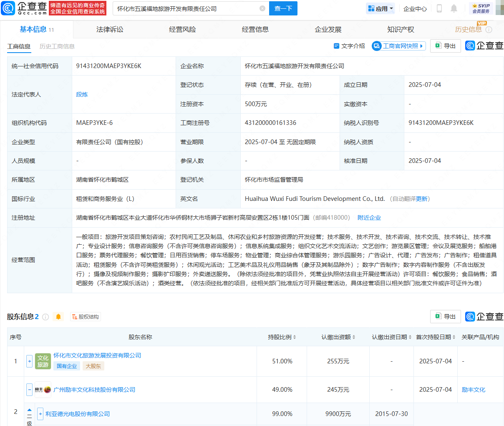Select 工商信息 sub-tab
Image resolution: width=504 pixels, height=426 pixels.
tap(19, 46)
